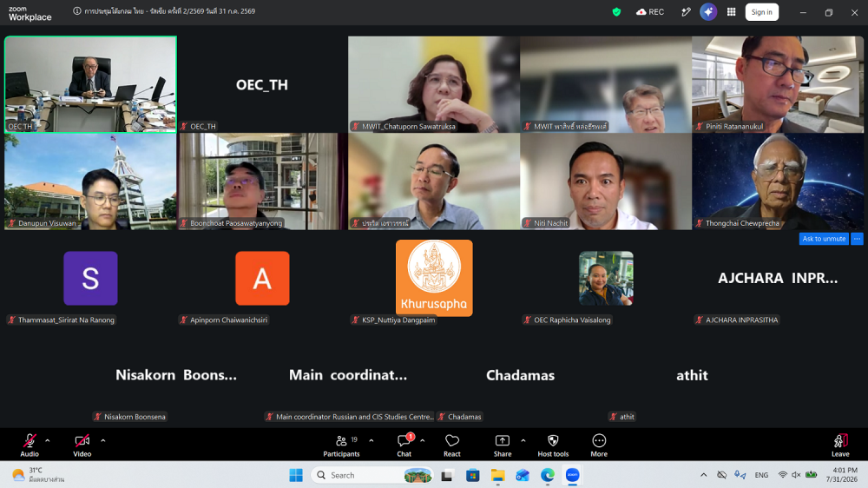Click the athit name label
The image size is (868, 488).
click(622, 417)
